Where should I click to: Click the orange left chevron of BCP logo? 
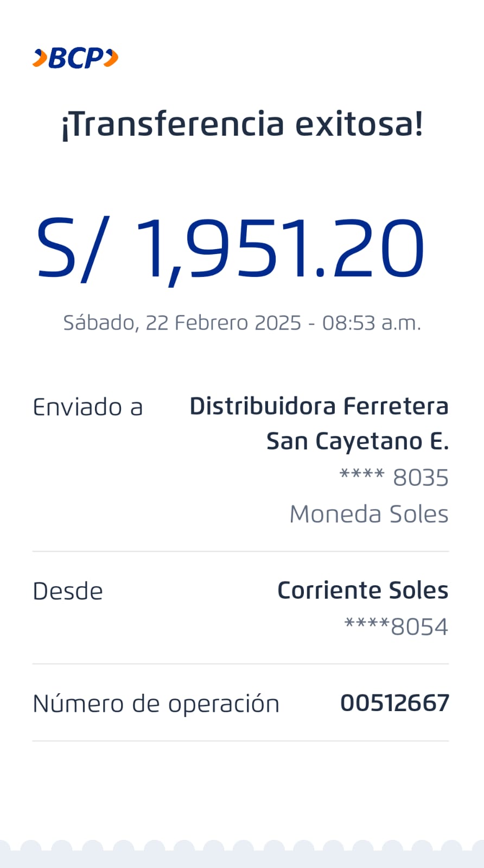(40, 58)
